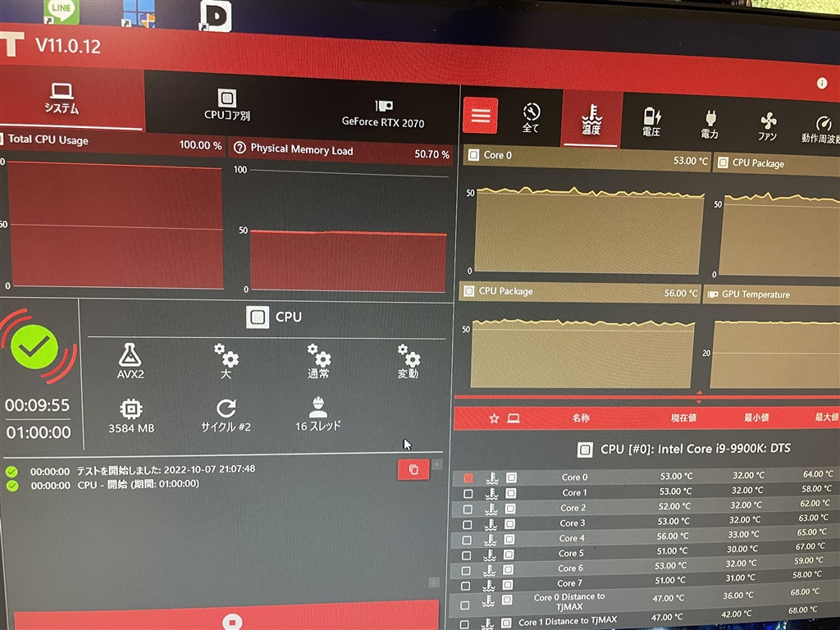Click the log scroll up arrow
This screenshot has height=630, width=840.
tap(437, 464)
